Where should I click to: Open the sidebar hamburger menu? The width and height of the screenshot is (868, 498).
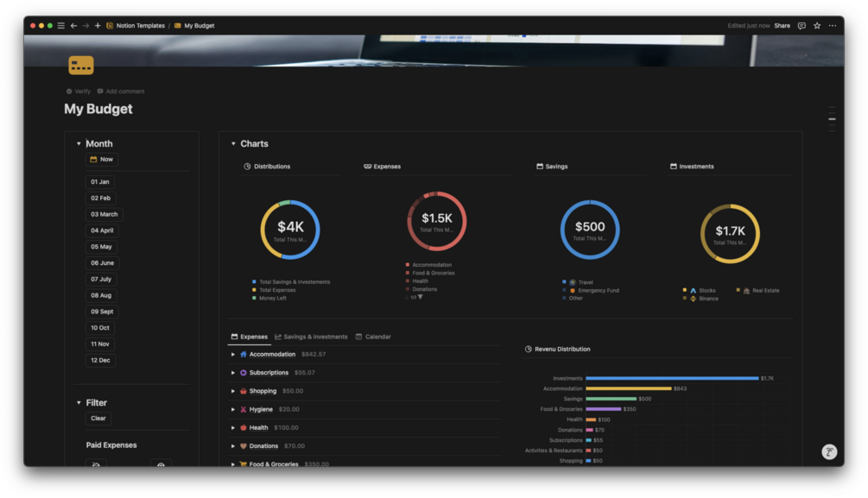[61, 25]
